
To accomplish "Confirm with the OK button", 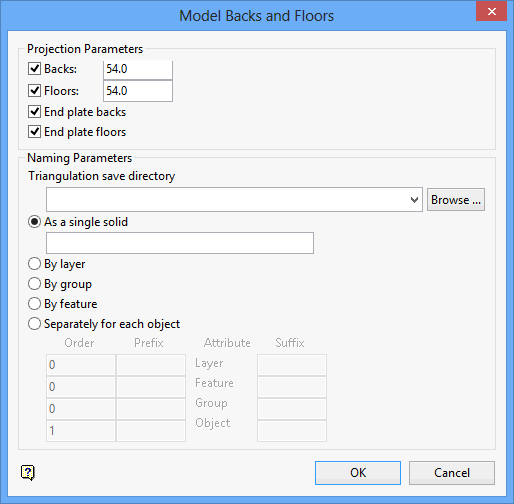I will click(x=358, y=473).
